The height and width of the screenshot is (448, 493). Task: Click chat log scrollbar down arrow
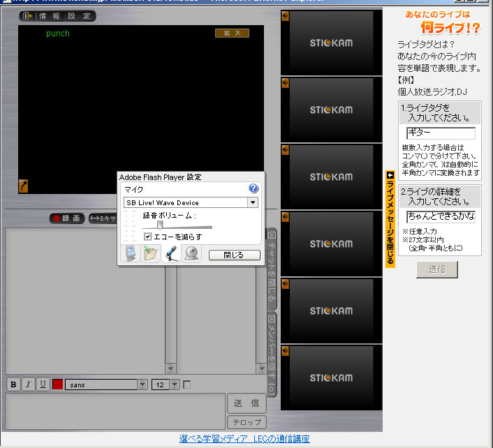tap(170, 368)
